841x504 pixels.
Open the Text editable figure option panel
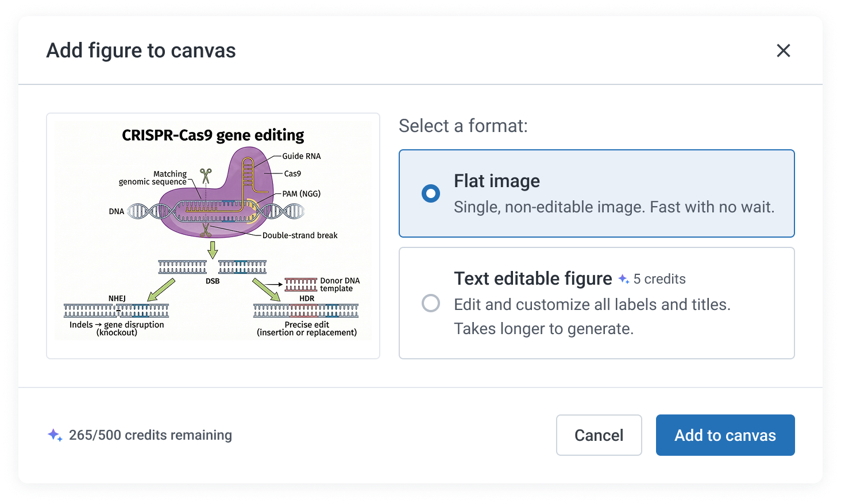596,303
